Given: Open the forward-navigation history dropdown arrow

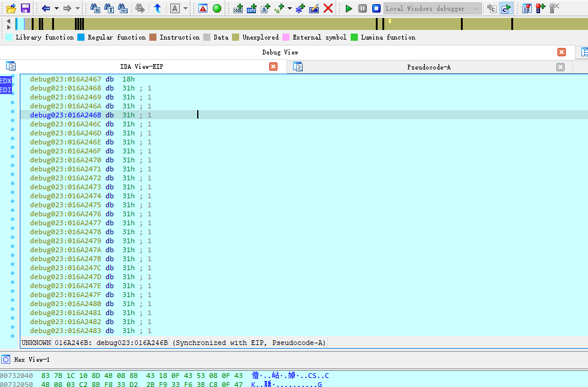Looking at the screenshot, I should (78, 8).
